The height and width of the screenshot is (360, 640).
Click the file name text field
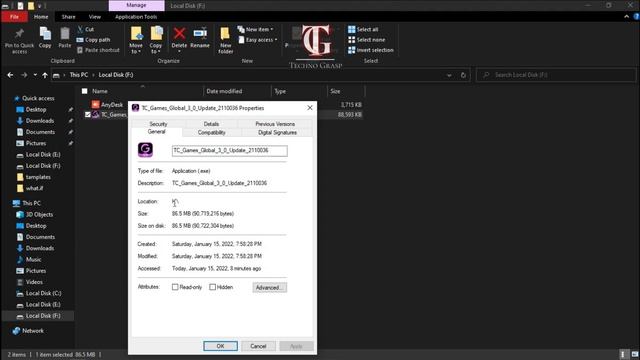tap(229, 151)
